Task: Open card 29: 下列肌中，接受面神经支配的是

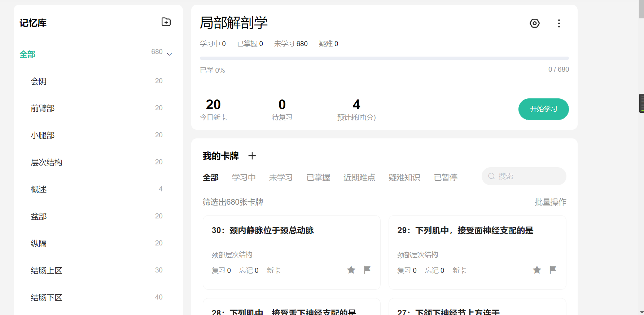Action: (x=477, y=252)
